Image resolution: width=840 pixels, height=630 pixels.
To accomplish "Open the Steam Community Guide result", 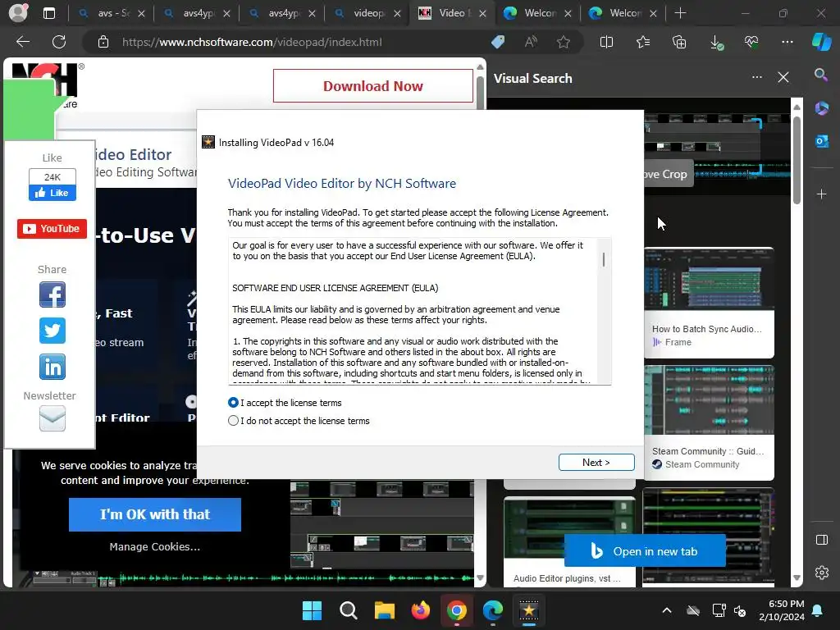I will pyautogui.click(x=708, y=422).
